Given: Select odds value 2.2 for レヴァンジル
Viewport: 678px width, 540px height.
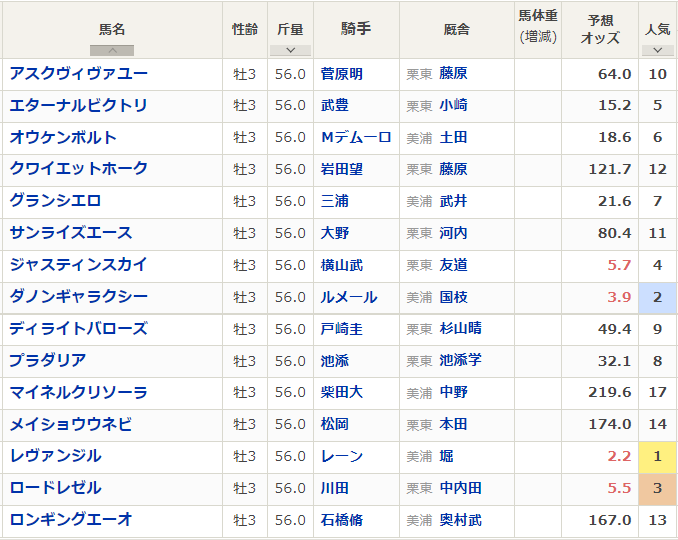Looking at the screenshot, I should click(x=619, y=456).
